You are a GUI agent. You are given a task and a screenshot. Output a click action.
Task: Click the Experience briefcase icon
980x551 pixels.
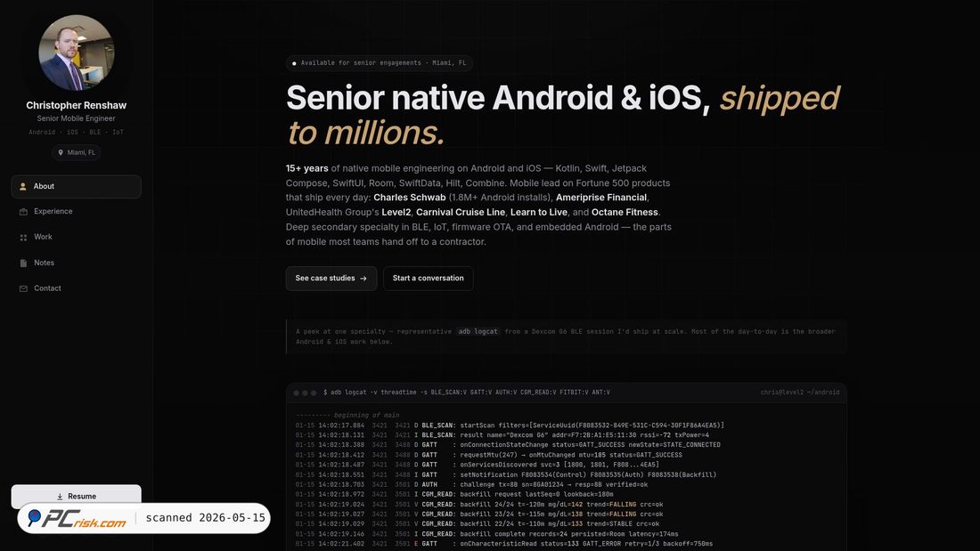pyautogui.click(x=23, y=212)
